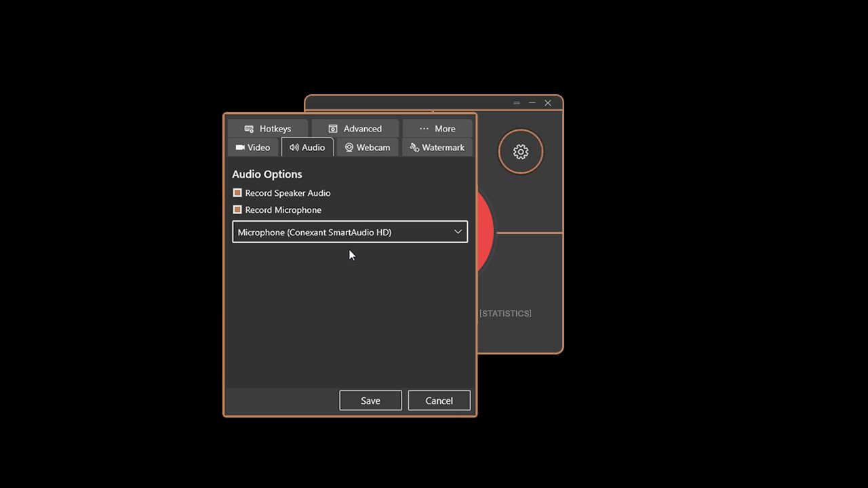Image resolution: width=868 pixels, height=488 pixels.
Task: Save the audio settings
Action: pos(370,401)
